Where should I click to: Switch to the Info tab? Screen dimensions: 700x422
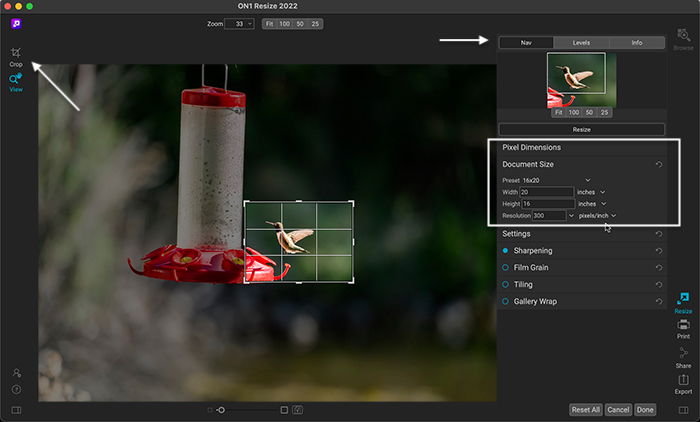click(x=637, y=43)
